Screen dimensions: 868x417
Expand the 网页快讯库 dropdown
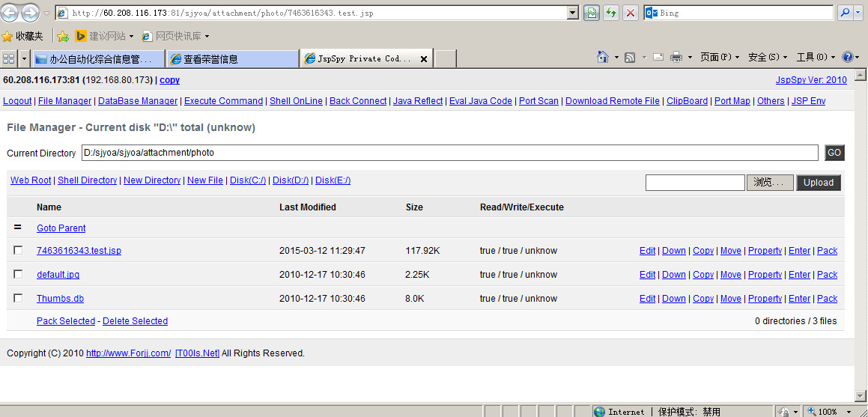click(207, 36)
